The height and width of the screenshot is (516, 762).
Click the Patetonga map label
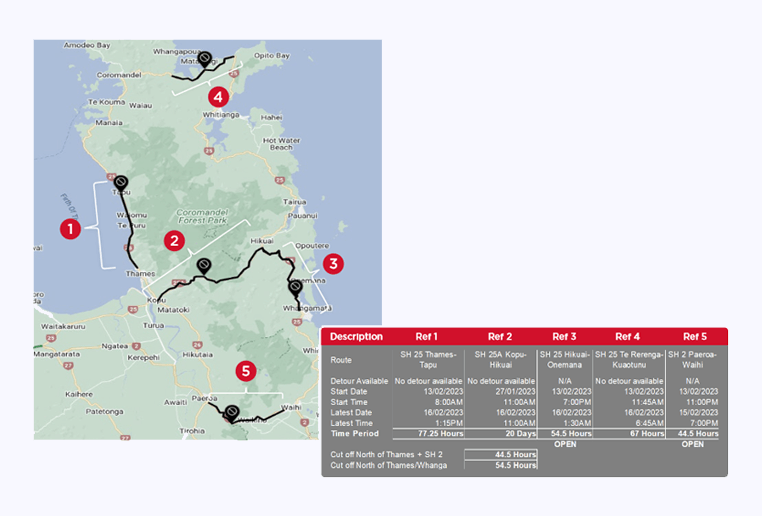104,412
